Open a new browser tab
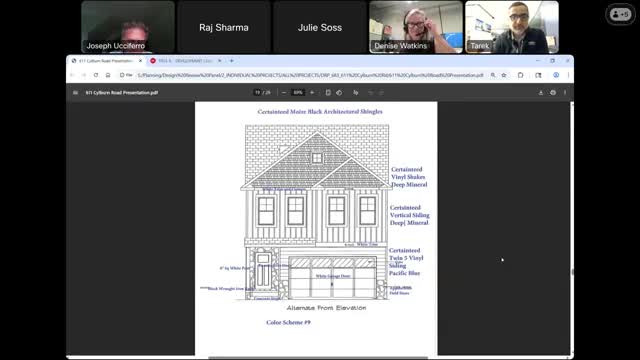Viewport: 640px width, 360px height. click(x=231, y=61)
